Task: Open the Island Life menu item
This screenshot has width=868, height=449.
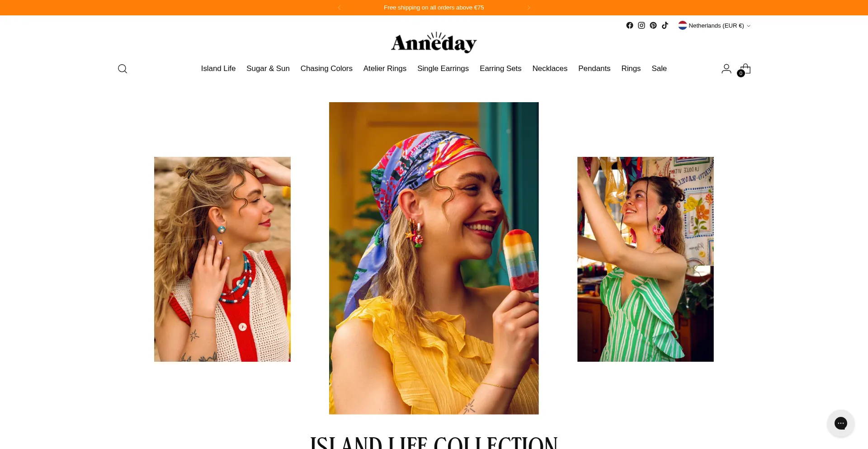Action: [218, 68]
